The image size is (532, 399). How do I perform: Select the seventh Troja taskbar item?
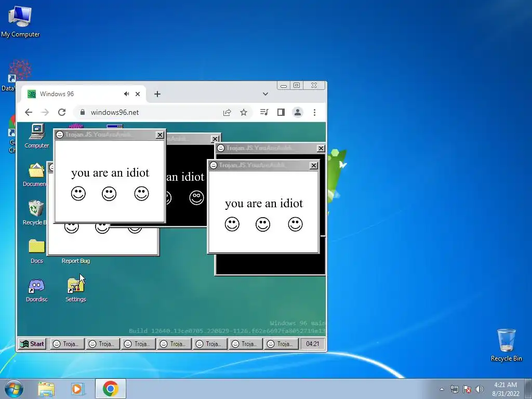(x=281, y=344)
